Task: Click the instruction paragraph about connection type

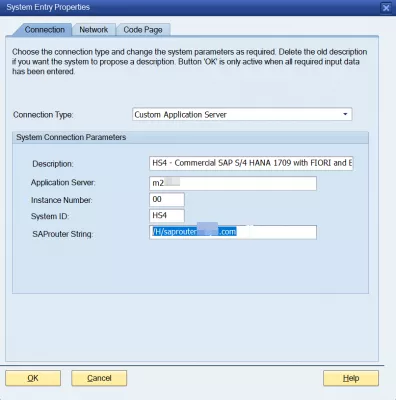Action: click(x=190, y=62)
